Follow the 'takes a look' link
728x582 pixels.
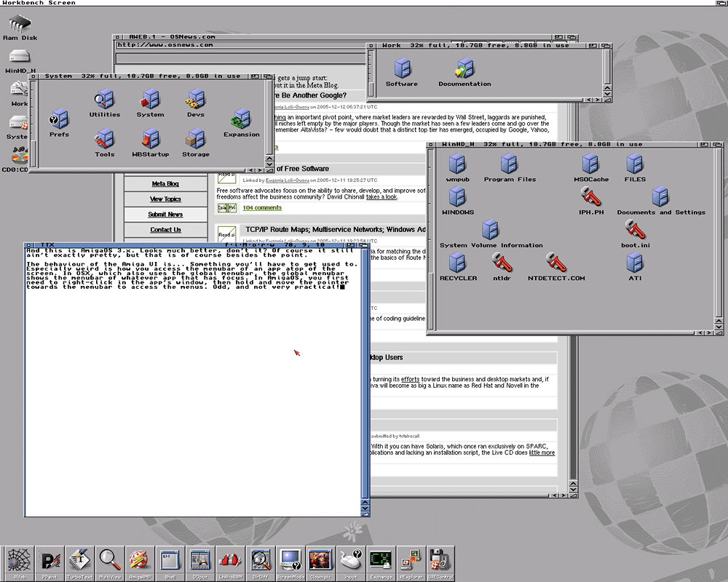[381, 196]
